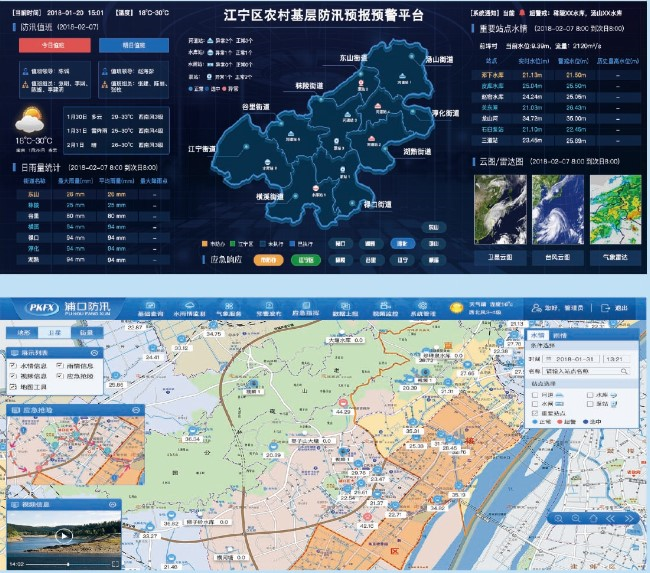
Task: Click home icon on map toolbar
Action: point(593,518)
